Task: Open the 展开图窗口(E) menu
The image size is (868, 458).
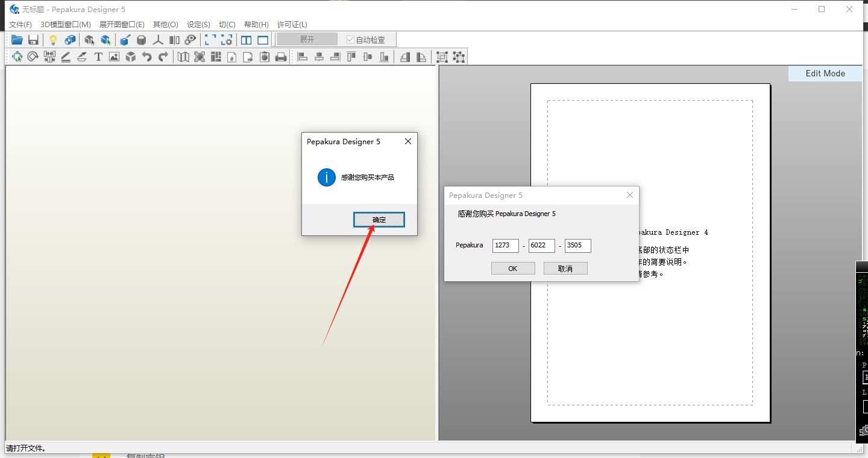Action: [x=122, y=25]
